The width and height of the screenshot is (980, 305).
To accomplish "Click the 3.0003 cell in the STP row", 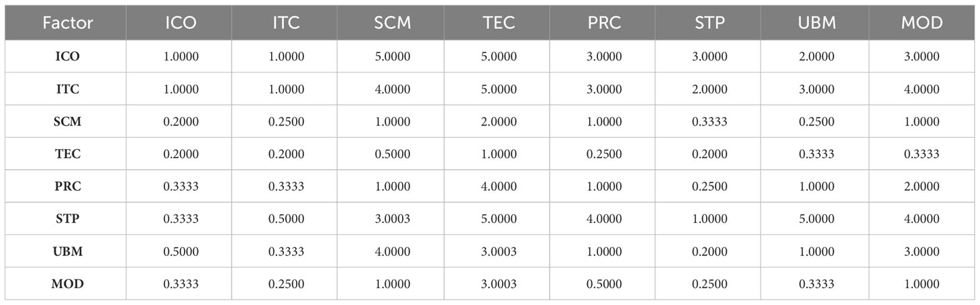I will click(393, 219).
